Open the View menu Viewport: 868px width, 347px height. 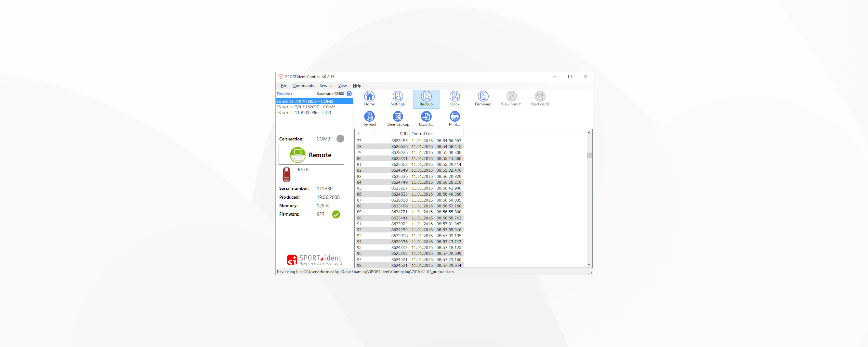[342, 86]
